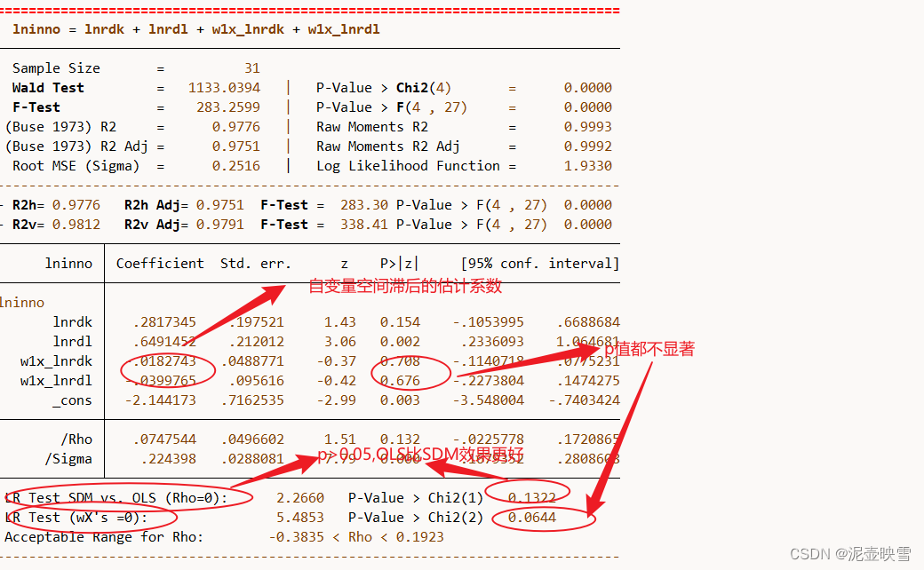Select the lnrdk row label

pyautogui.click(x=73, y=322)
